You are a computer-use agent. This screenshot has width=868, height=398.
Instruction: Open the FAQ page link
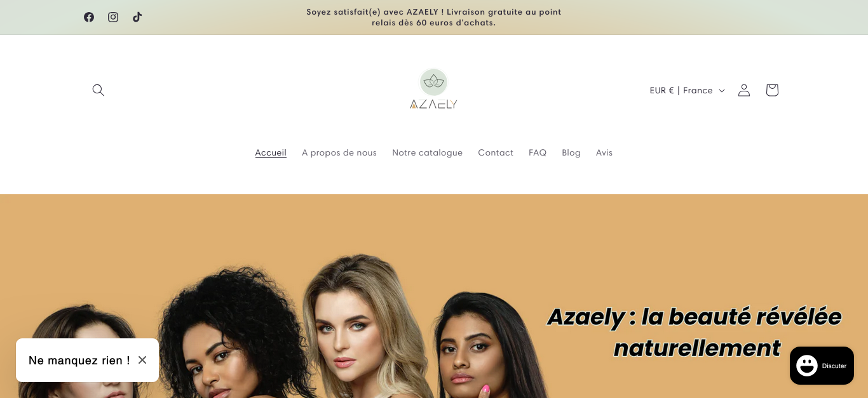coord(538,152)
